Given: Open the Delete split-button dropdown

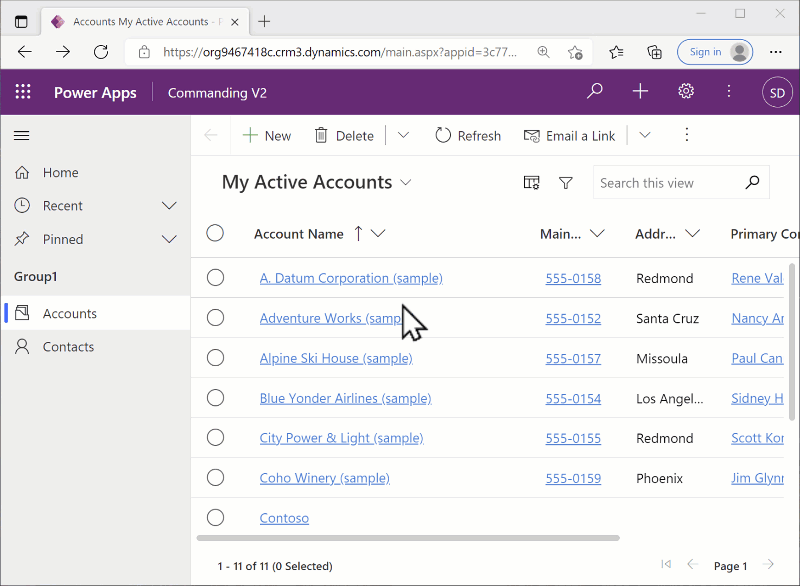Looking at the screenshot, I should click(x=403, y=135).
